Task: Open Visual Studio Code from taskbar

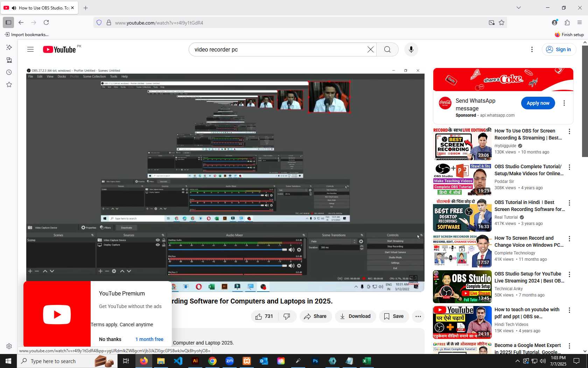Action: click(178, 361)
